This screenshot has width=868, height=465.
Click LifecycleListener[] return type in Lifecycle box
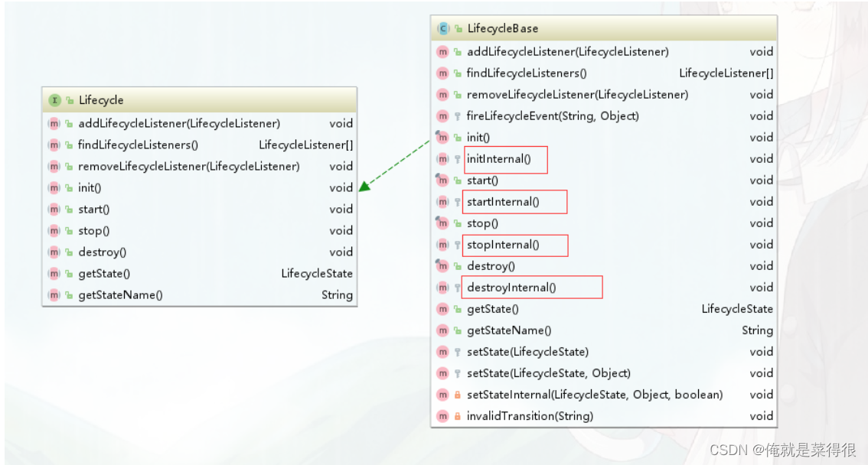coord(306,145)
